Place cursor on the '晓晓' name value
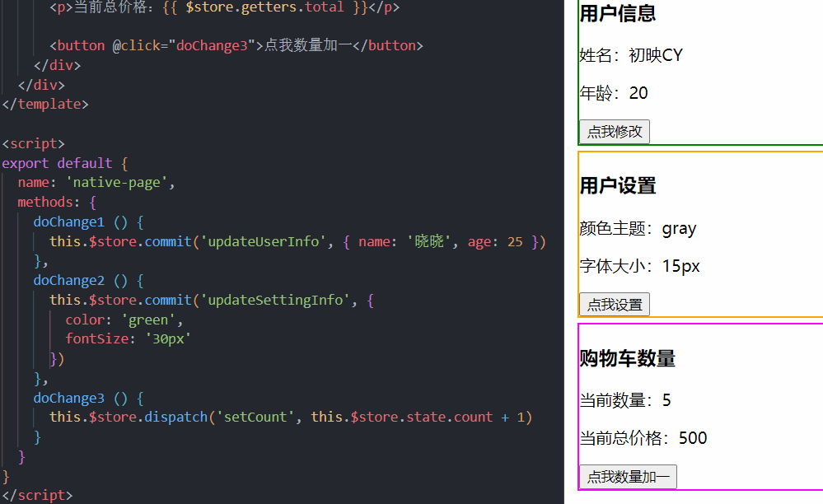Screen dimensions: 823x504 (429, 242)
